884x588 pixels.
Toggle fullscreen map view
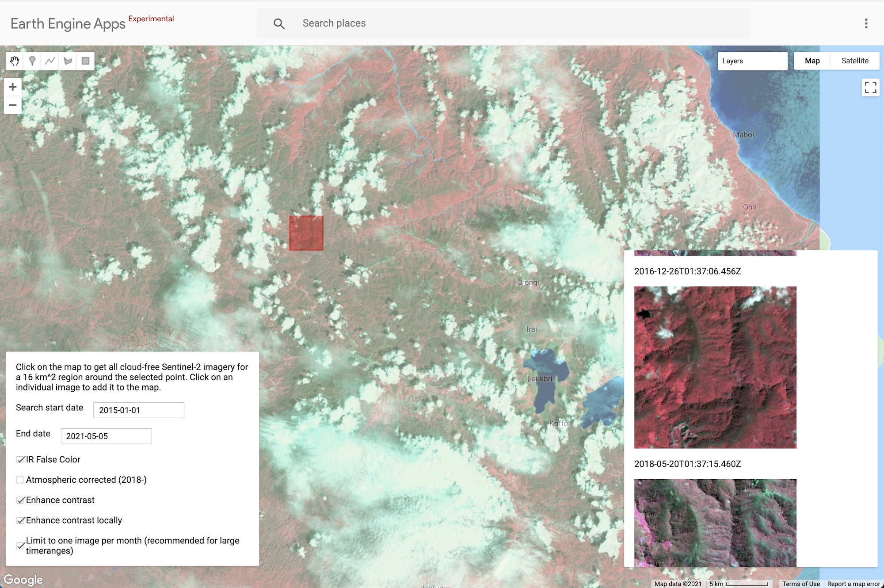[870, 88]
